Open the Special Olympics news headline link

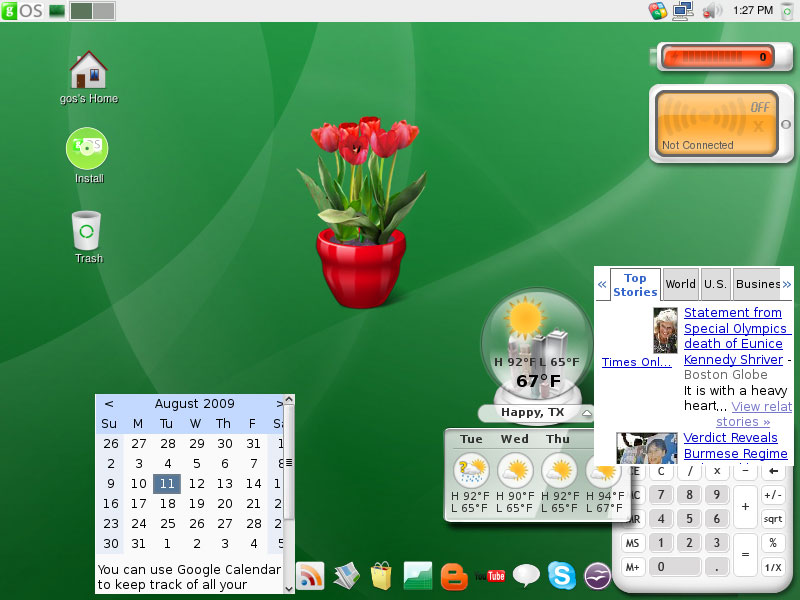(737, 327)
